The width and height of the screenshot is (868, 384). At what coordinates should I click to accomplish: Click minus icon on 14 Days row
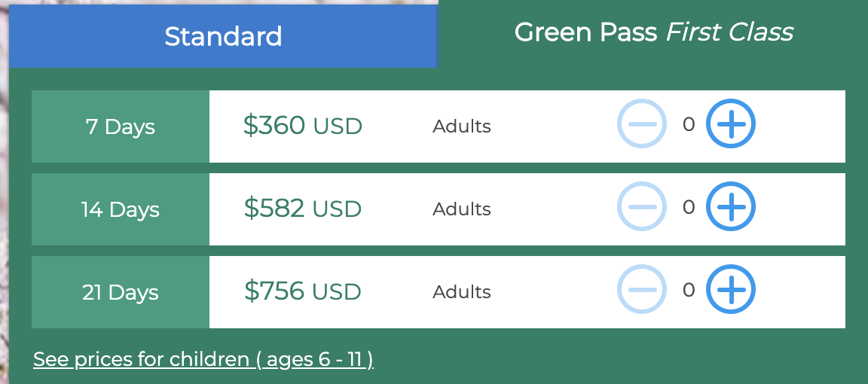click(x=642, y=206)
